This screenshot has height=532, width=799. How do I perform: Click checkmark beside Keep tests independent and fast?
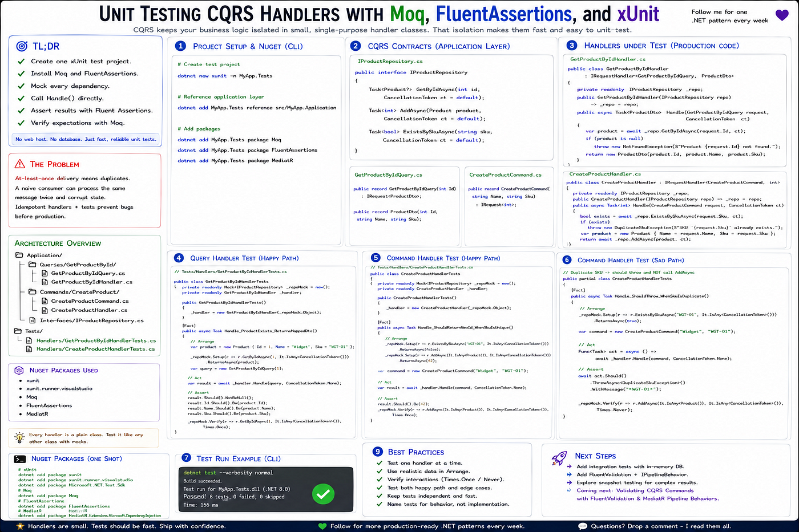pyautogui.click(x=380, y=496)
